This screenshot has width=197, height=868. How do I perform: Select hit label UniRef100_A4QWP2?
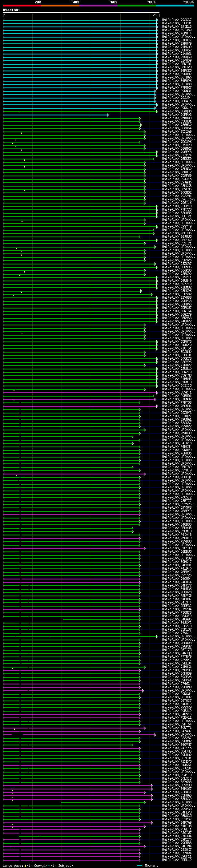pyautogui.click(x=177, y=321)
